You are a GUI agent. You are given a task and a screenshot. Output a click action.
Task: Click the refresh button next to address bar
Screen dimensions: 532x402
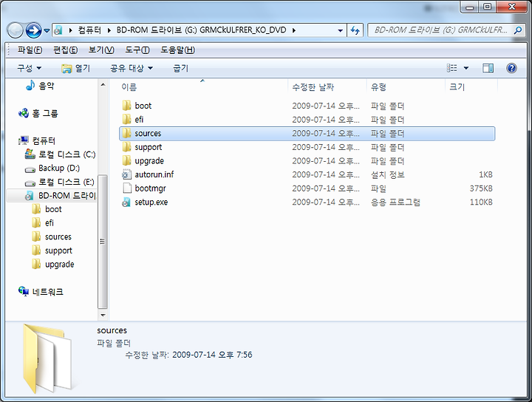coord(355,30)
